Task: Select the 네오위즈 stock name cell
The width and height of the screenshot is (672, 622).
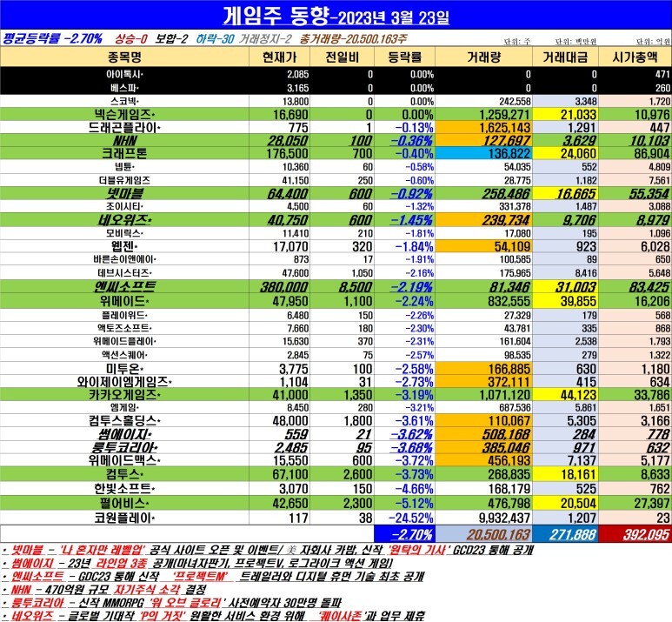Action: [x=124, y=219]
